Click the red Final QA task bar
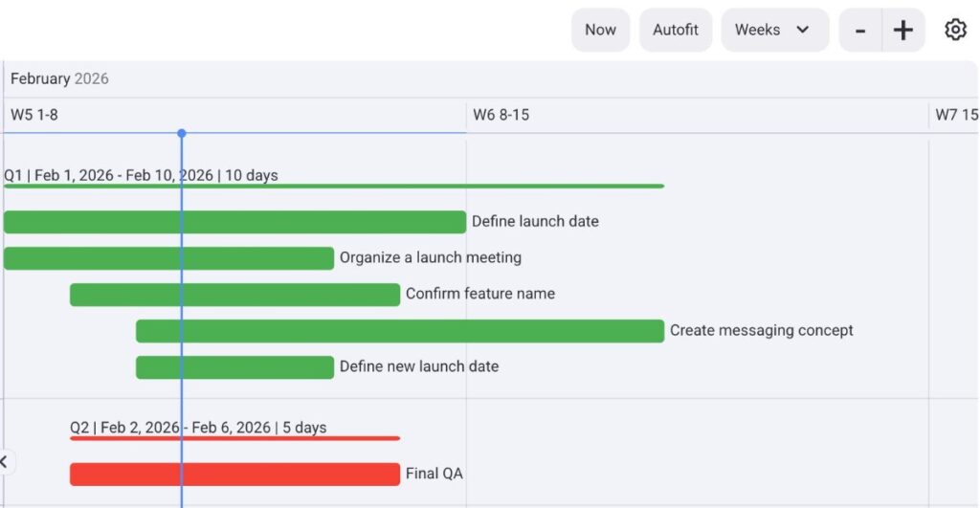 click(x=234, y=475)
